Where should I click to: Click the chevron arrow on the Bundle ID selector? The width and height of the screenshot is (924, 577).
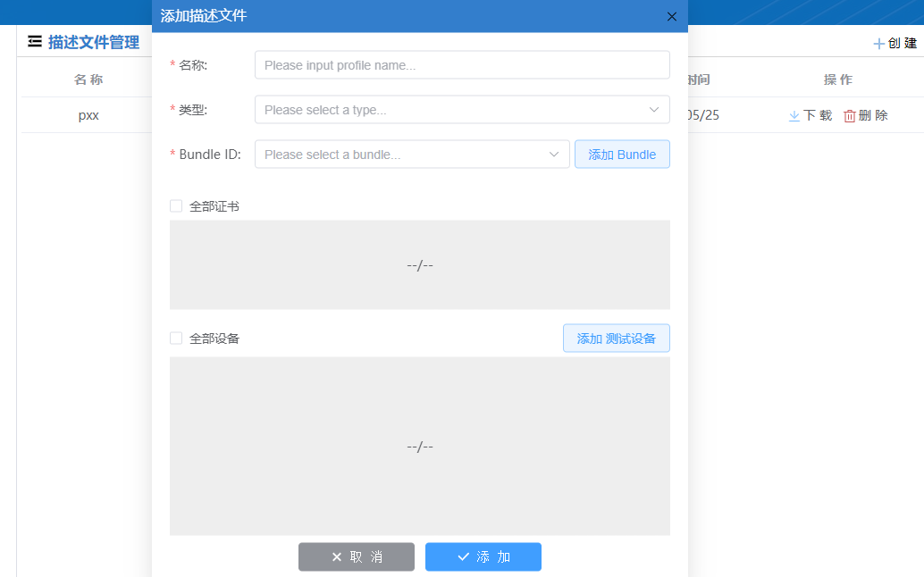tap(555, 154)
